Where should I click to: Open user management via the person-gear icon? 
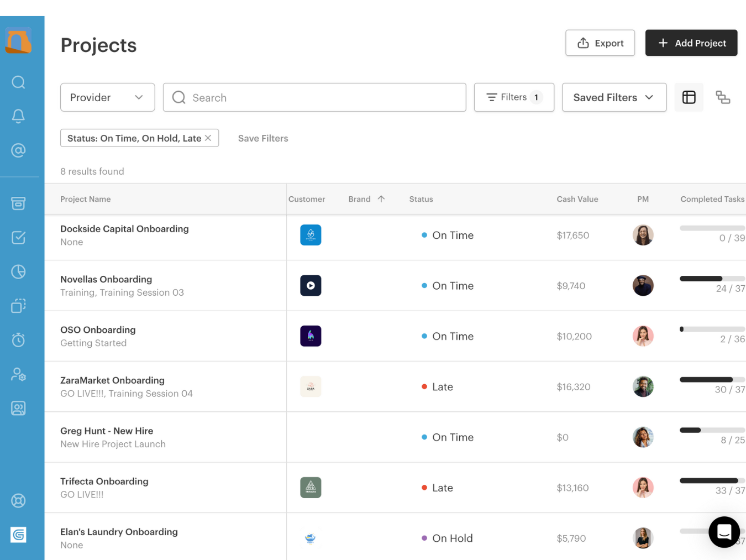coord(18,374)
